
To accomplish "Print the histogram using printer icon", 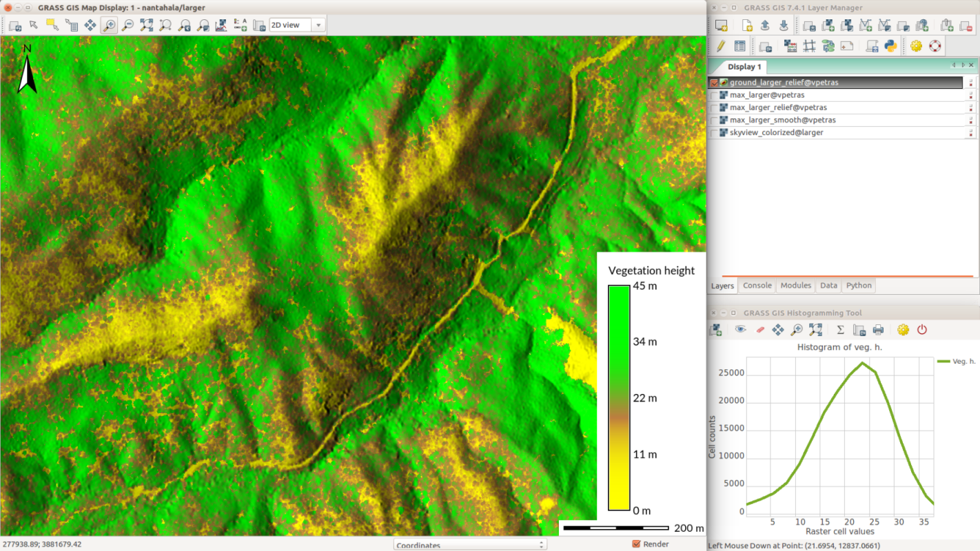I will [878, 330].
